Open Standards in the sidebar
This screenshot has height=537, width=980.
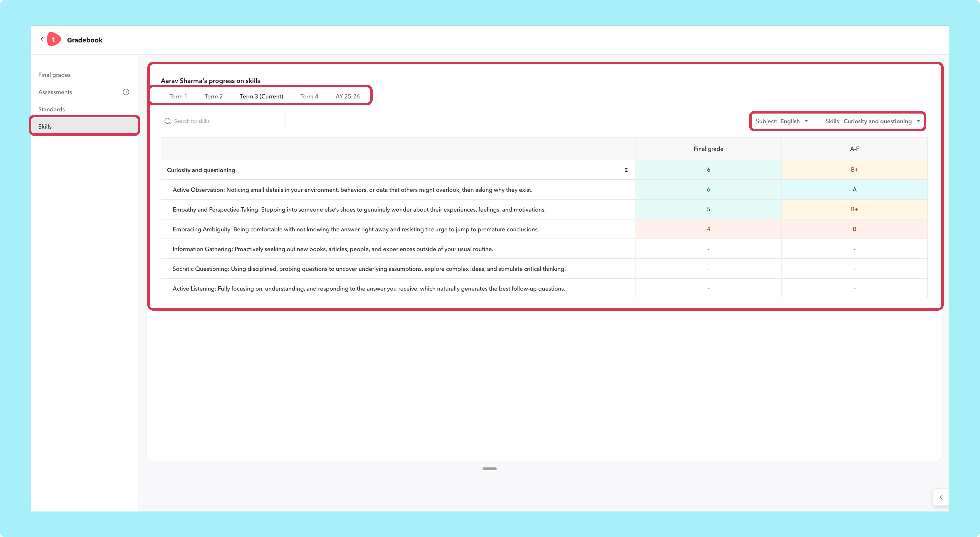pyautogui.click(x=51, y=109)
